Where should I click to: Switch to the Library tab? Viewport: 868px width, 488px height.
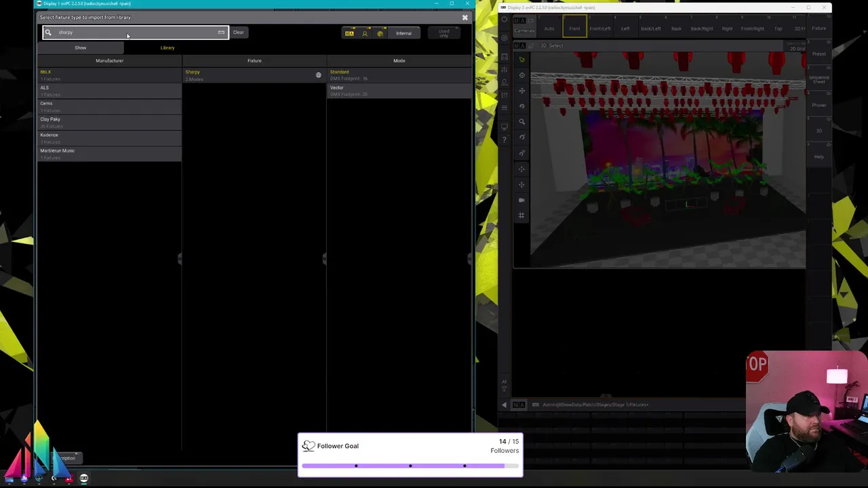pyautogui.click(x=167, y=48)
